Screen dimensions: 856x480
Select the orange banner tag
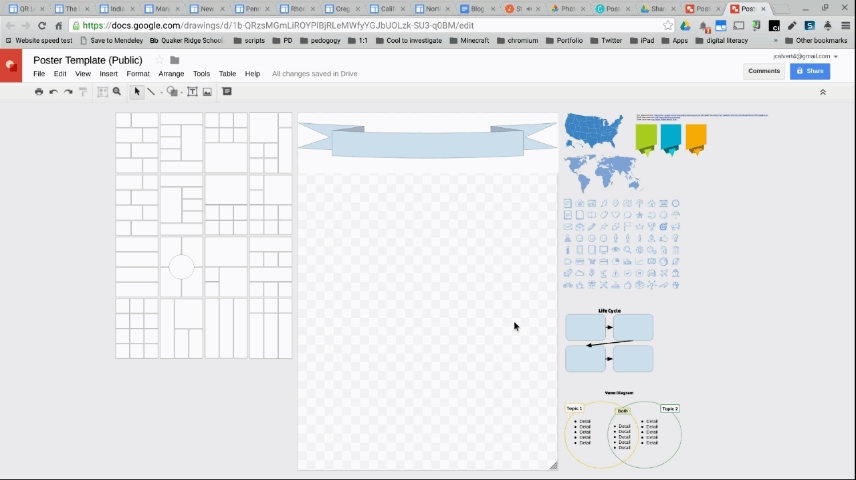[x=696, y=139]
